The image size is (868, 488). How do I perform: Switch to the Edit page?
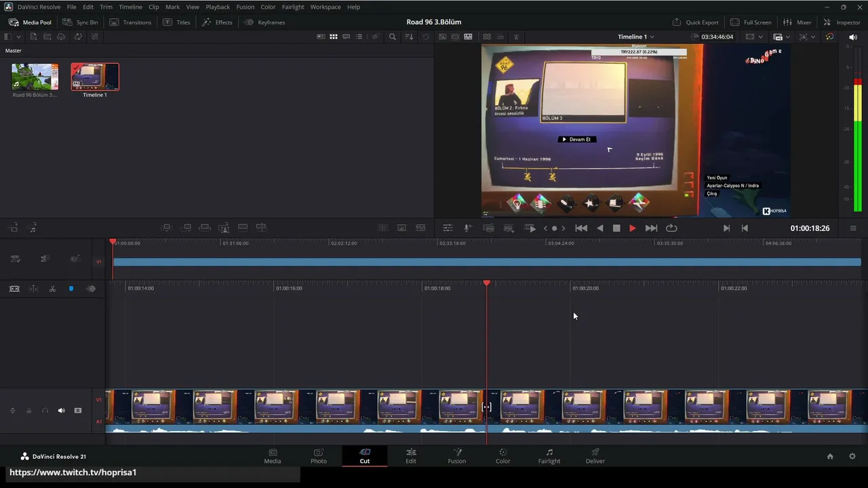[x=411, y=456]
